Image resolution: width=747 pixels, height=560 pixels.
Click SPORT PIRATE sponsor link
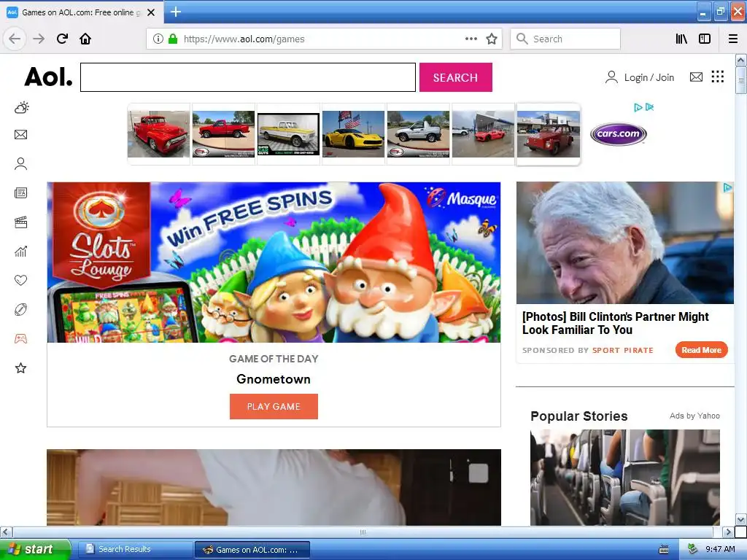click(623, 351)
